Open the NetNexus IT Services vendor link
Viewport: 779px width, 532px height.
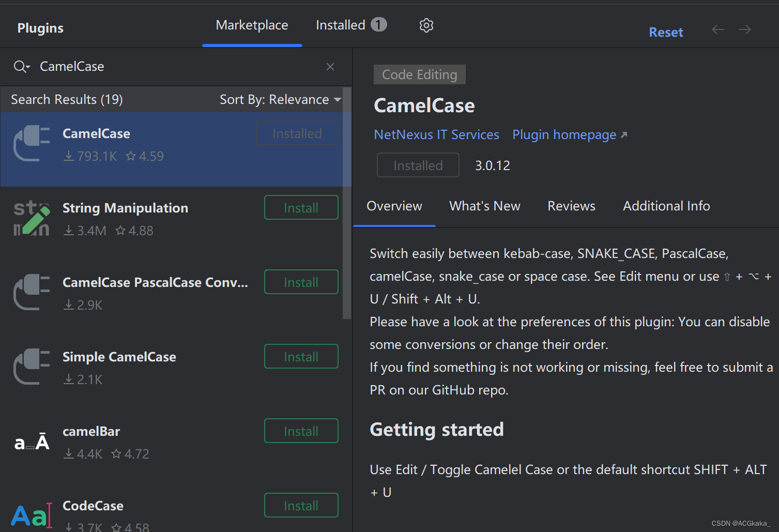[x=436, y=134]
